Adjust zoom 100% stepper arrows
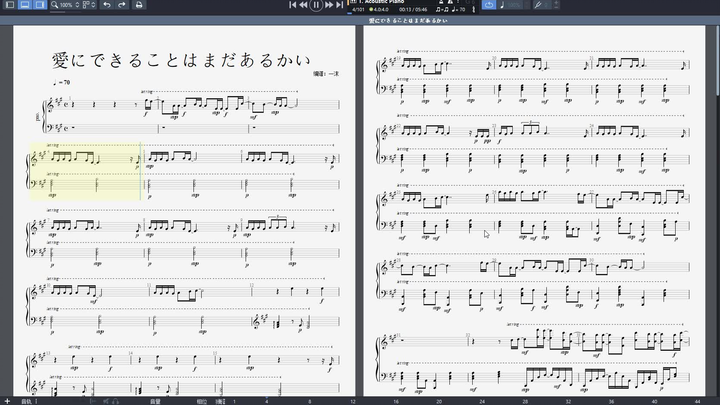 [77, 5]
